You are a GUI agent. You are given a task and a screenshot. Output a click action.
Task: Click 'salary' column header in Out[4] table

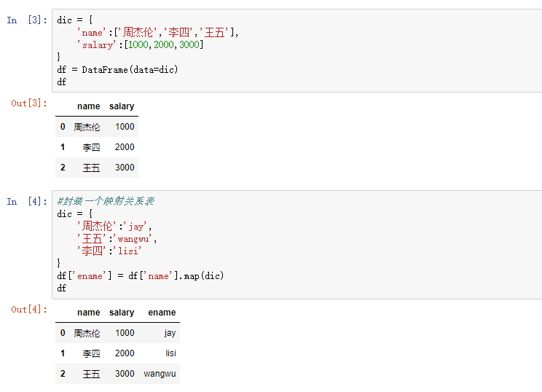pos(122,312)
